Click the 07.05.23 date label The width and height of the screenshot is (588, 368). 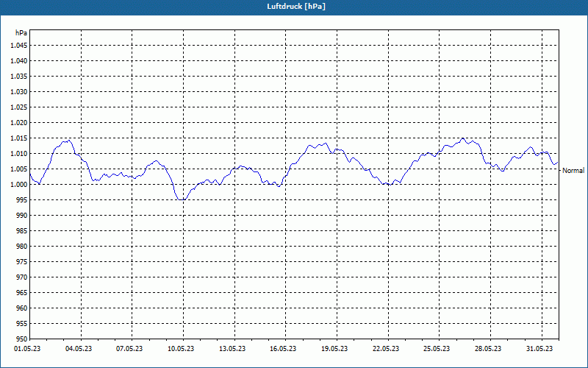tap(129, 349)
